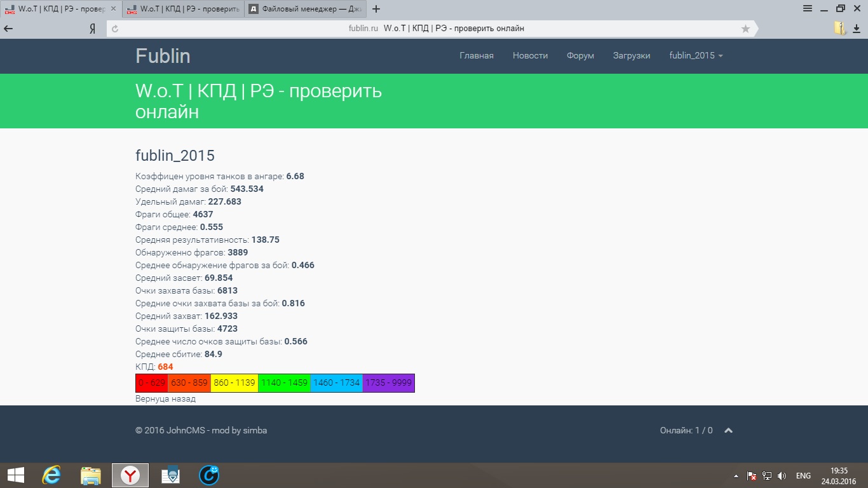
Task: Switch the ENG input language indicator
Action: (803, 475)
